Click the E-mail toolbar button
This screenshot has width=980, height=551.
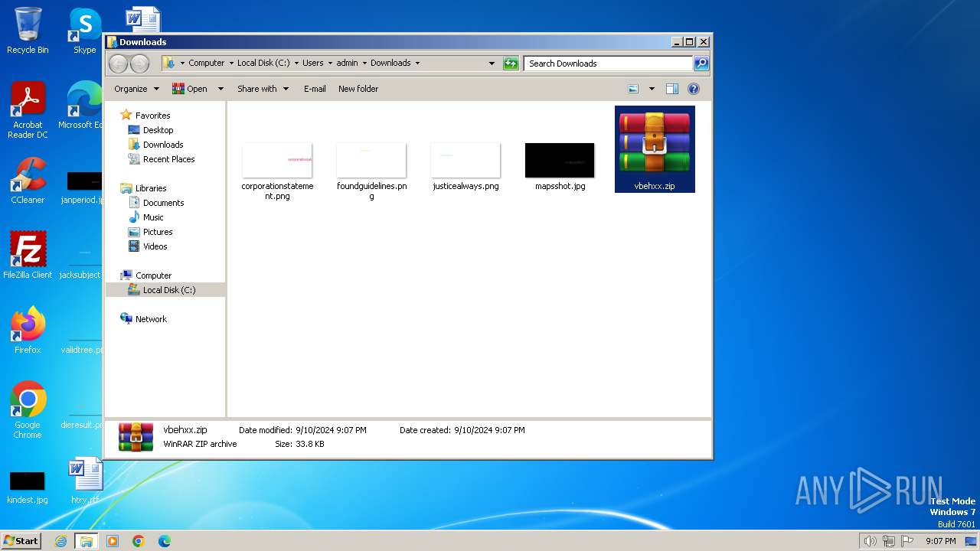[x=315, y=89]
